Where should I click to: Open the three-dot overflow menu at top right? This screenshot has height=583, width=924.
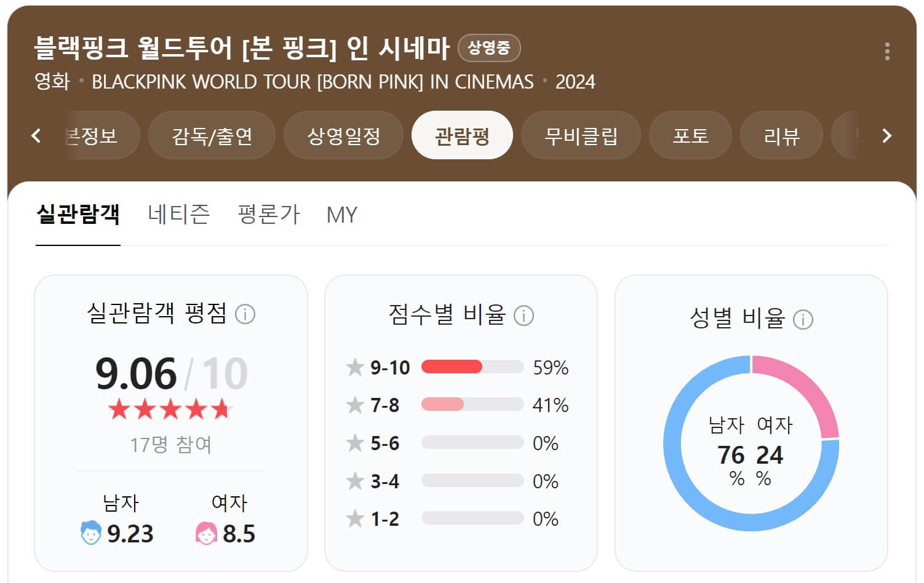pos(887,52)
